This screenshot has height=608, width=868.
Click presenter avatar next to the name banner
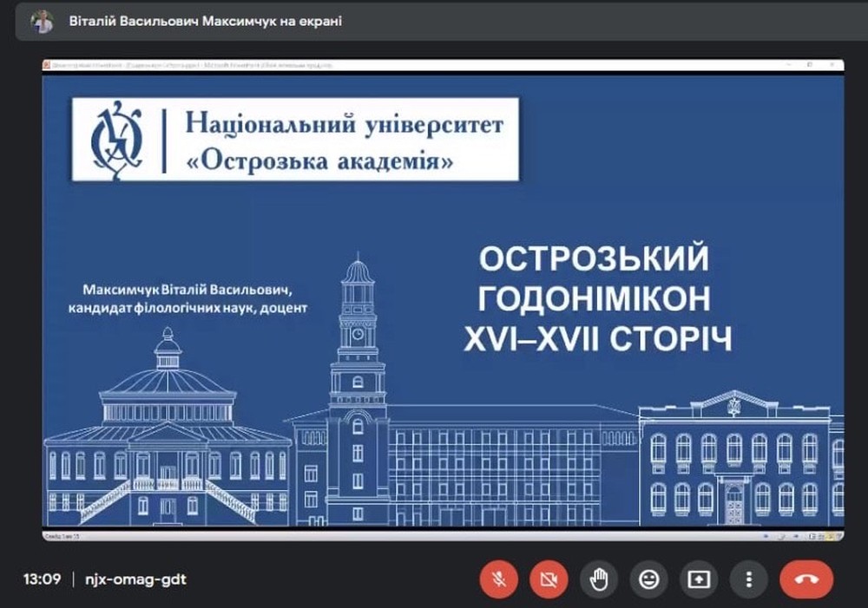point(42,22)
